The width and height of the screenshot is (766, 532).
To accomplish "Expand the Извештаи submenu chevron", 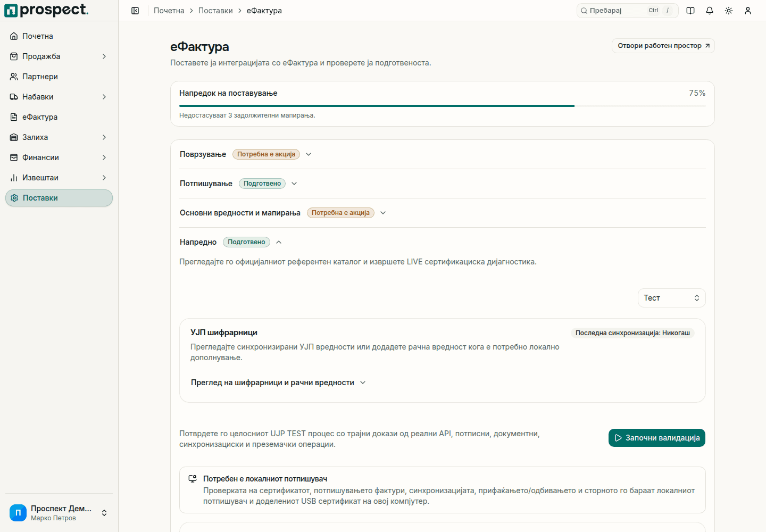I will click(104, 178).
